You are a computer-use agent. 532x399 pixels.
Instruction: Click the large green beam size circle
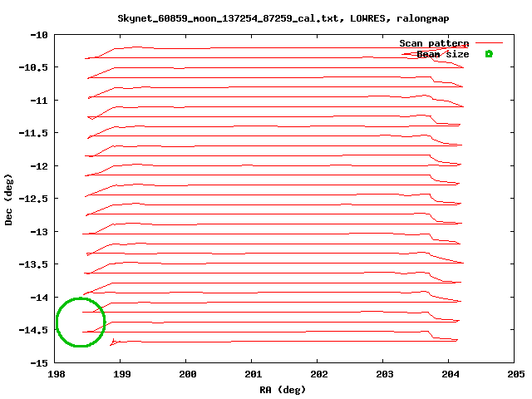(x=81, y=322)
